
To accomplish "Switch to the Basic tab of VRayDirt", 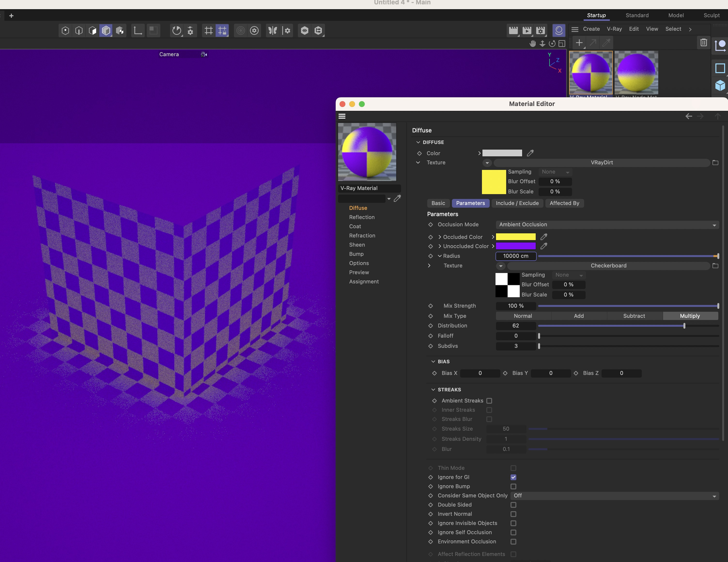I will pos(438,203).
